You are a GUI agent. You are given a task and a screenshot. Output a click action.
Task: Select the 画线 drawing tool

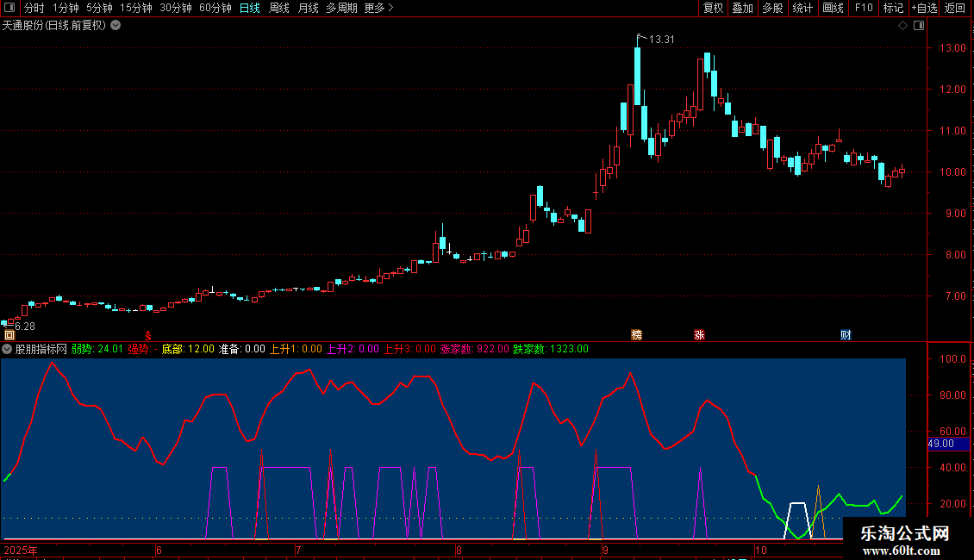point(833,9)
